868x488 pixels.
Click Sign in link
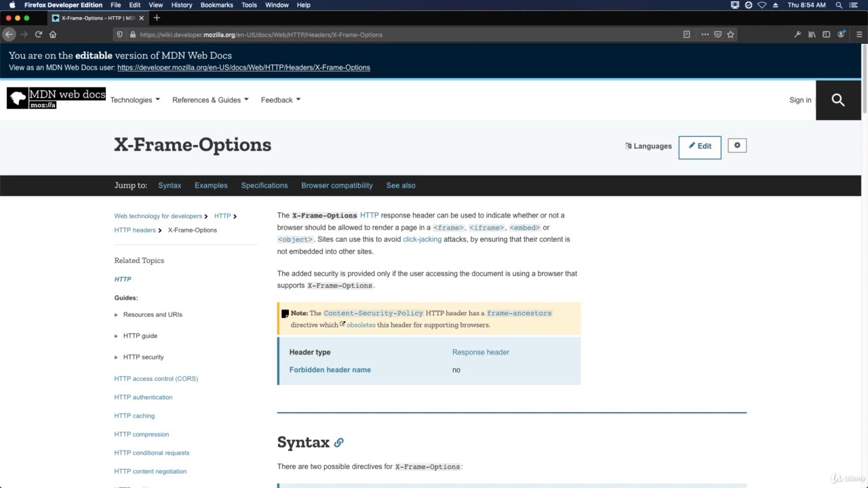[800, 100]
